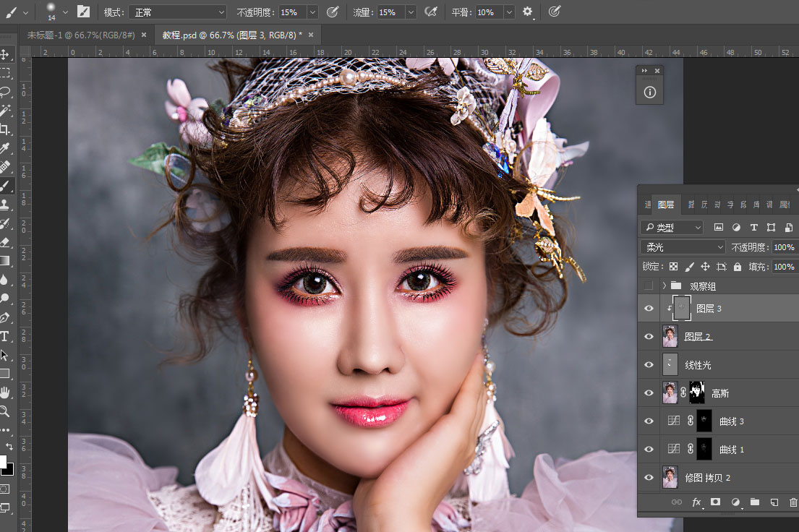Image resolution: width=799 pixels, height=532 pixels.
Task: Select the Lasso tool
Action: (5, 92)
